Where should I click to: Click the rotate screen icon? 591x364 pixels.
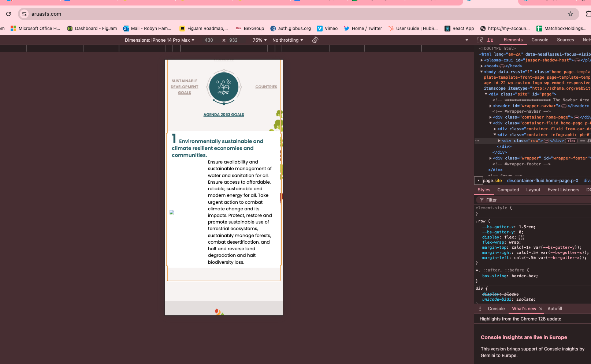pos(315,40)
